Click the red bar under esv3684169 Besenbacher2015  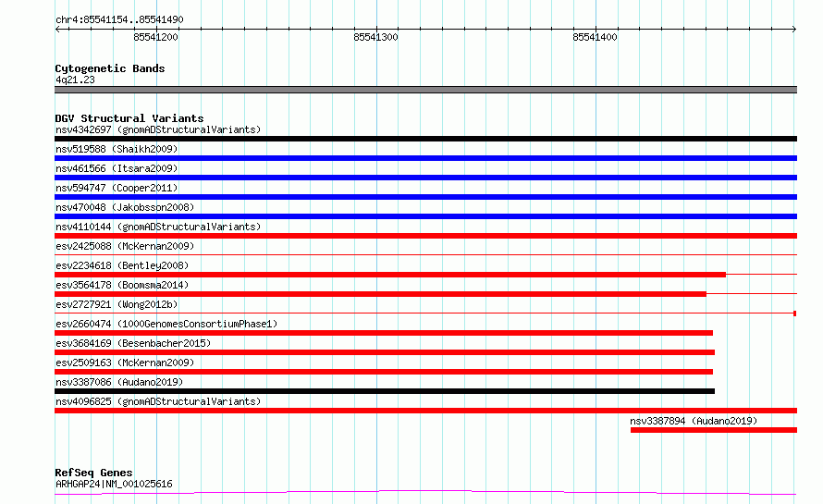(385, 352)
